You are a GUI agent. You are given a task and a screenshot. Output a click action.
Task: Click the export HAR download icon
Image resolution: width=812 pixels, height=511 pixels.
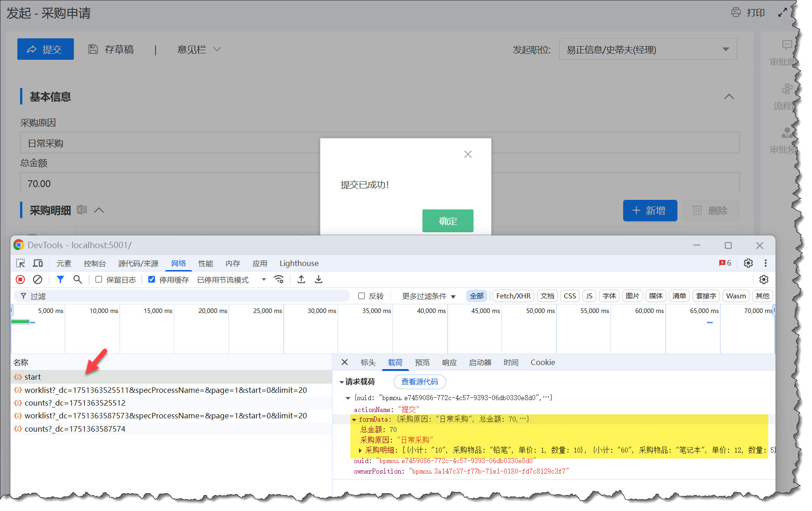(x=318, y=280)
